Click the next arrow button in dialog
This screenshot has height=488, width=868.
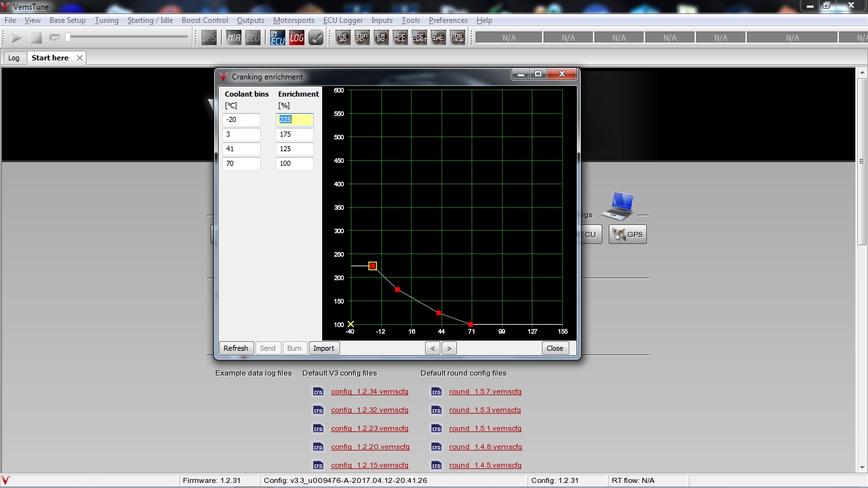coord(449,348)
